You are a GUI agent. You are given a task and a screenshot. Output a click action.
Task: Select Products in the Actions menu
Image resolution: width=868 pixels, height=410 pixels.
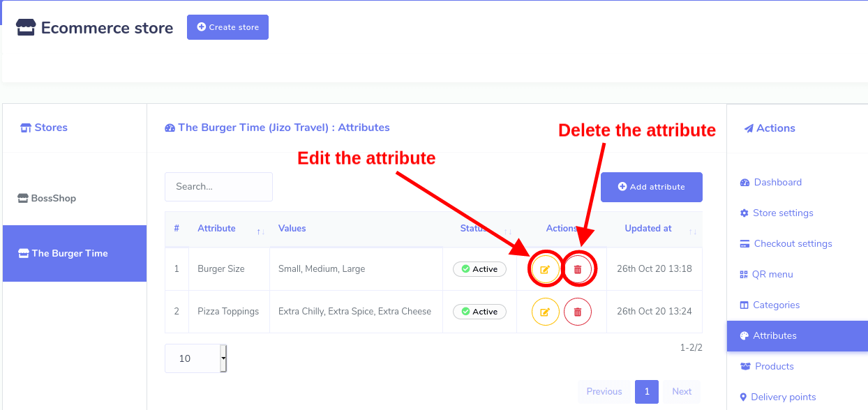774,366
